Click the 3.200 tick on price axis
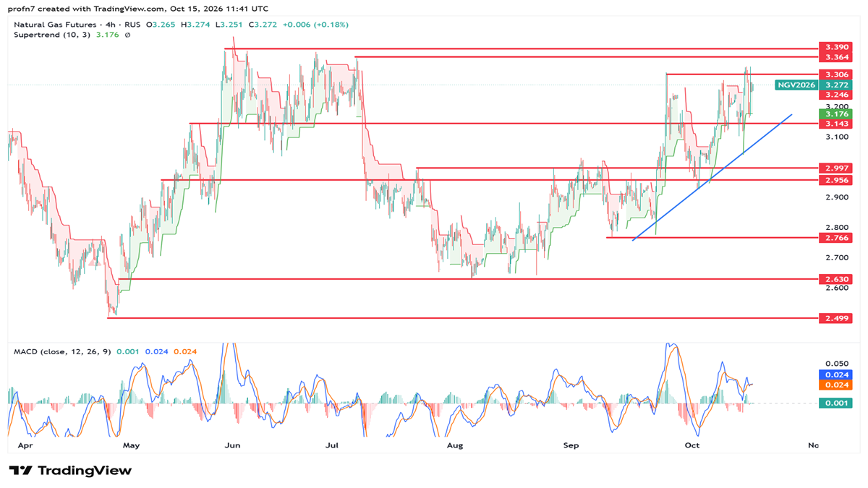The width and height of the screenshot is (868, 488). (x=838, y=106)
